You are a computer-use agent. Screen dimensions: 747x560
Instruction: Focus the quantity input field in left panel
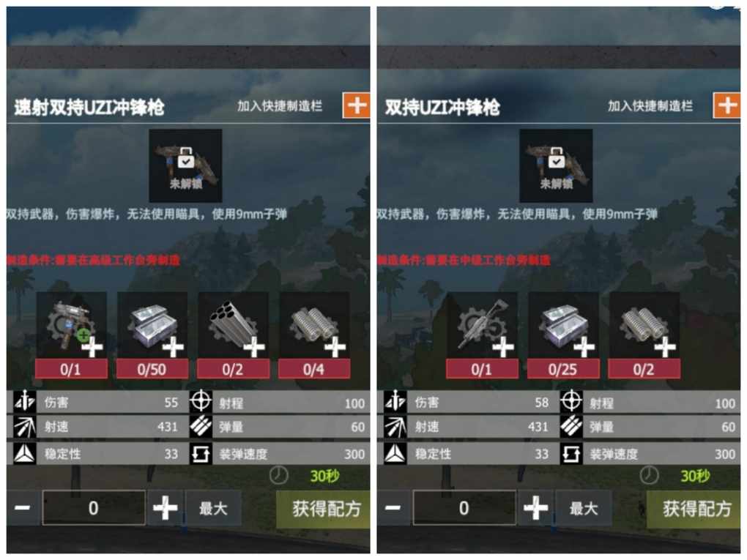tap(94, 507)
